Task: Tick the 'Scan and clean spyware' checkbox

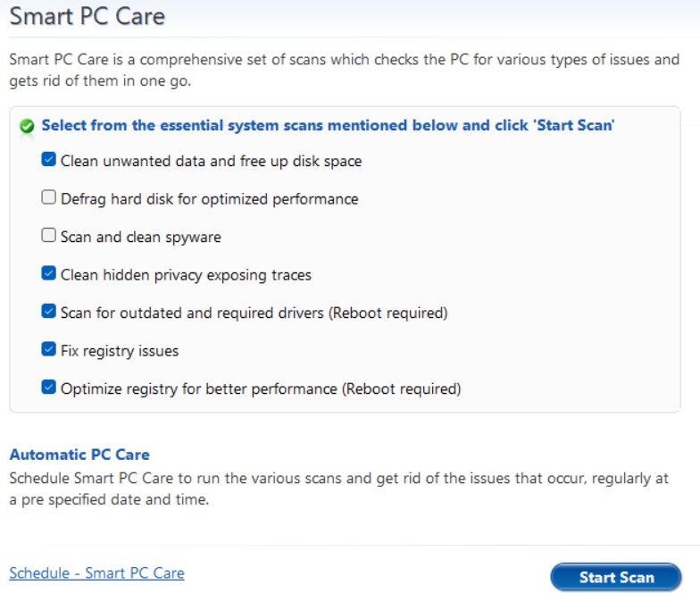Action: [49, 237]
